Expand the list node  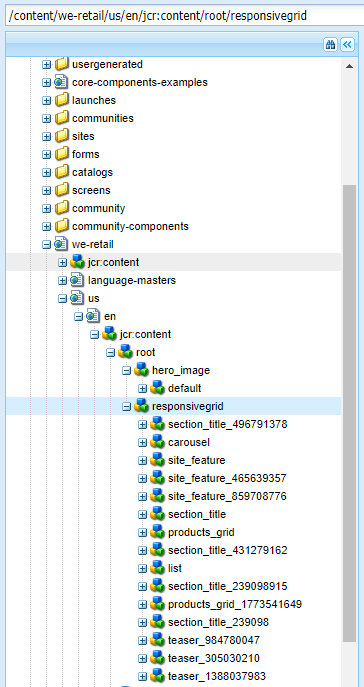[x=142, y=568]
